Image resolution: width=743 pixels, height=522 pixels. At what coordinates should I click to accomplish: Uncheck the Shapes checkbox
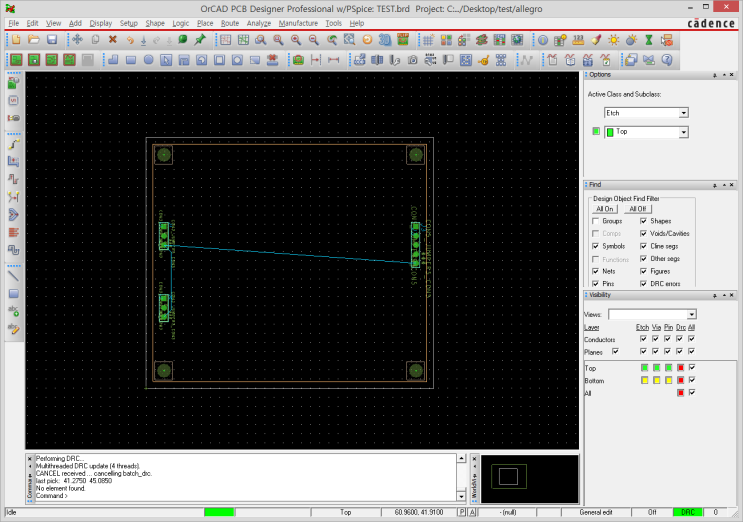point(643,221)
